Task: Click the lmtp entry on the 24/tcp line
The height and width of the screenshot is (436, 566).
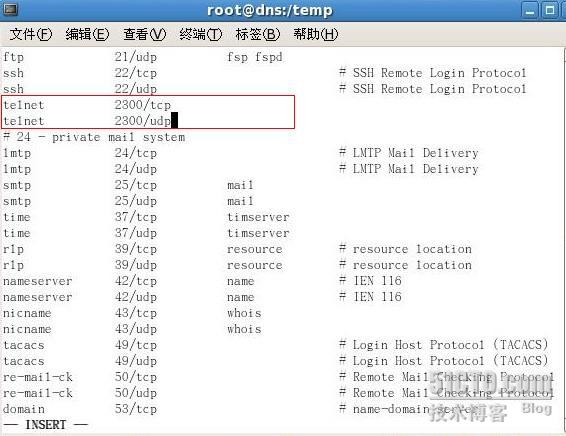Action: point(17,153)
